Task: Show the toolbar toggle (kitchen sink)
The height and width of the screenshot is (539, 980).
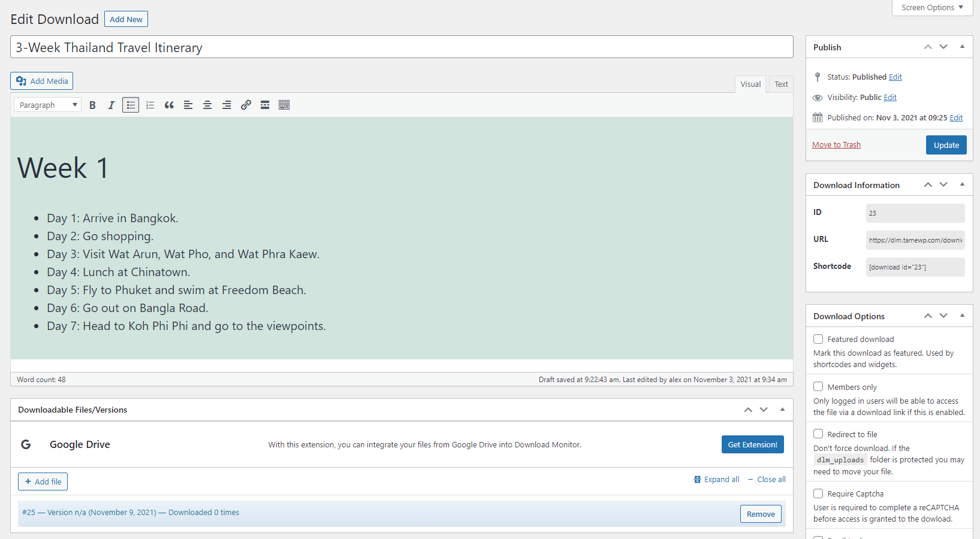Action: tap(284, 105)
